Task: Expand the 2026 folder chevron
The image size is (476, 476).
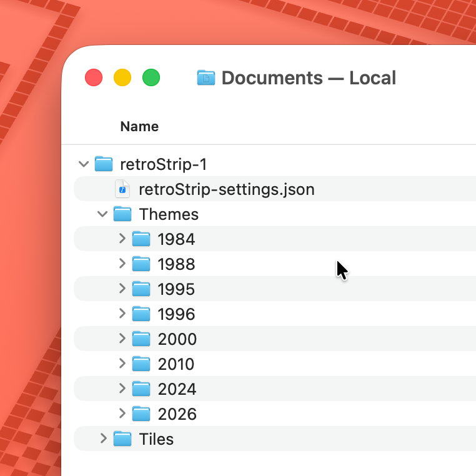Action: [122, 414]
